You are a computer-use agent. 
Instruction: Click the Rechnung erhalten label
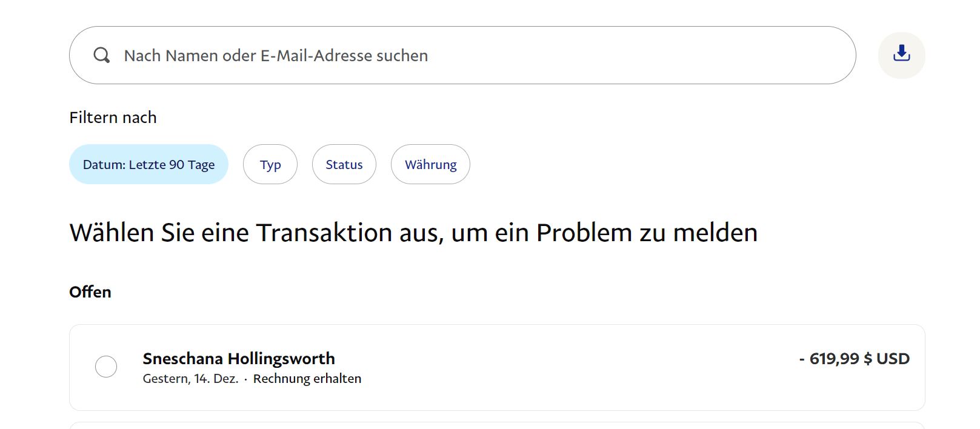pos(307,379)
